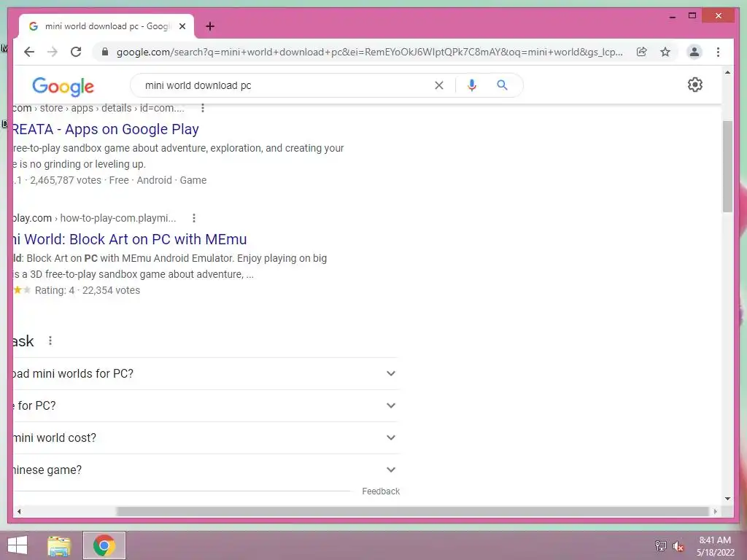This screenshot has height=560, width=747.
Task: Run search with magnifier icon
Action: pyautogui.click(x=502, y=85)
